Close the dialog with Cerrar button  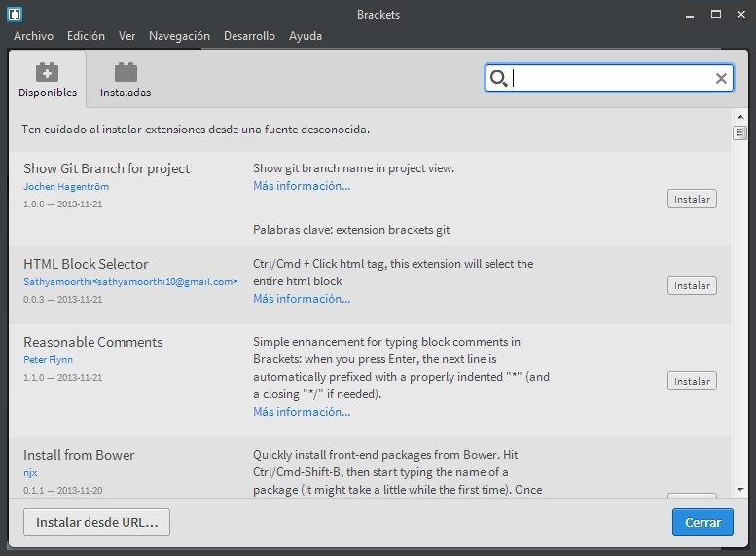pyautogui.click(x=702, y=522)
